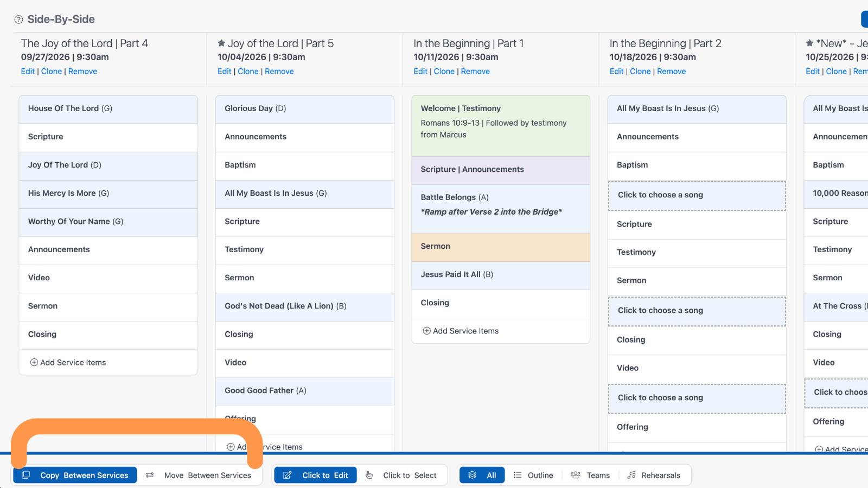This screenshot has width=868, height=488.
Task: Click the star beside the *New* service title
Action: (809, 43)
